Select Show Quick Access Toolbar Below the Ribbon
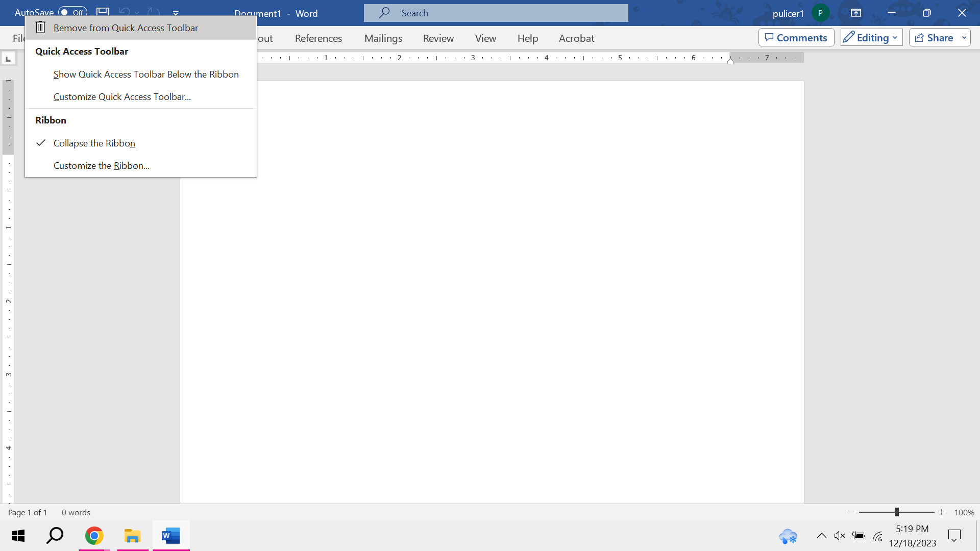Screen dimensions: 980x551 coord(146,74)
